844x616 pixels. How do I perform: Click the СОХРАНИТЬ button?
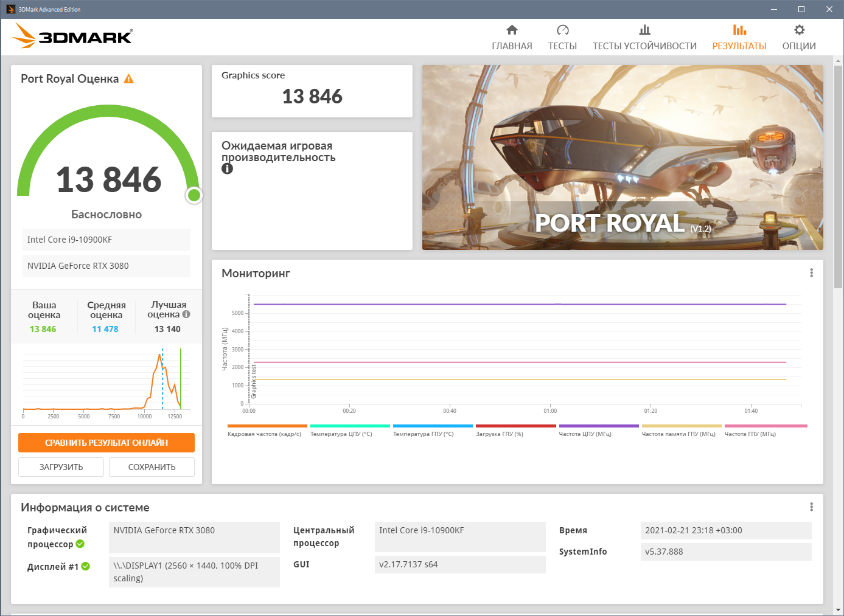tap(152, 467)
